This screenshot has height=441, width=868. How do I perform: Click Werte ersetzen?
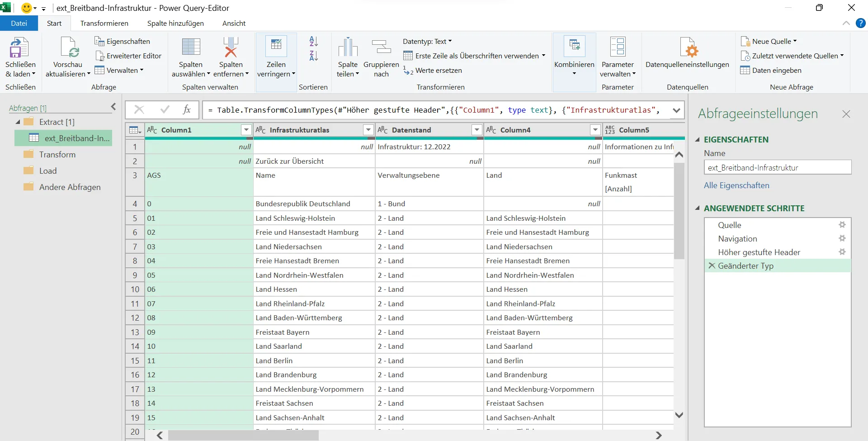coord(433,70)
